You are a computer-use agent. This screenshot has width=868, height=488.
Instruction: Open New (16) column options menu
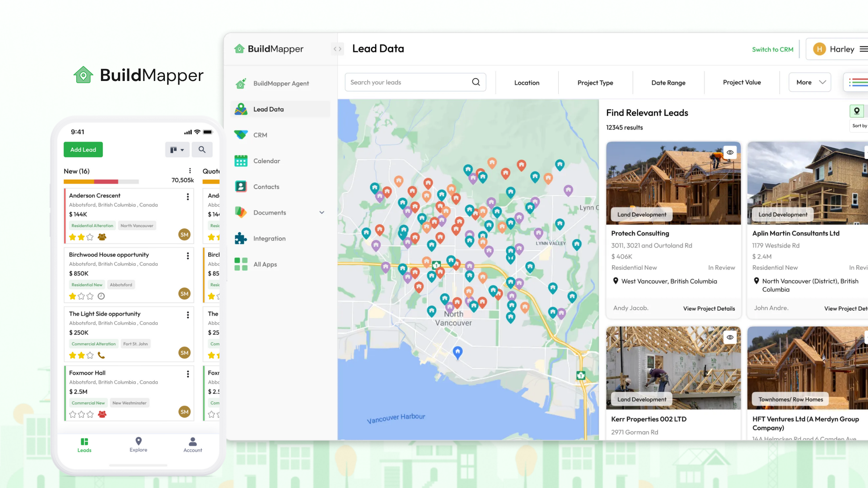tap(190, 171)
